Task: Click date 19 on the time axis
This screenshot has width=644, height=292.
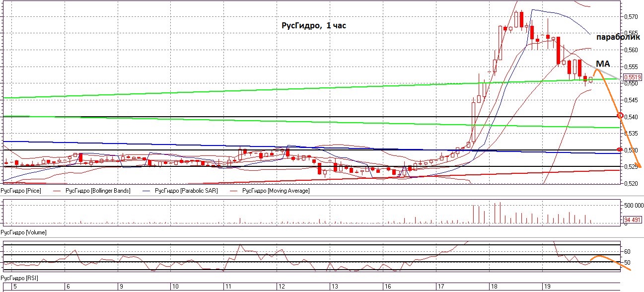Action: click(x=547, y=287)
